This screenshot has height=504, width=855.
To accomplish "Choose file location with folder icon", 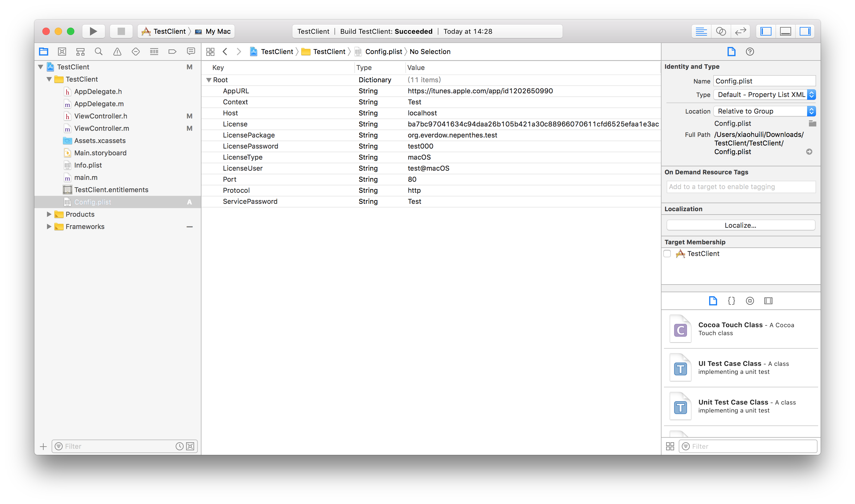I will [812, 124].
